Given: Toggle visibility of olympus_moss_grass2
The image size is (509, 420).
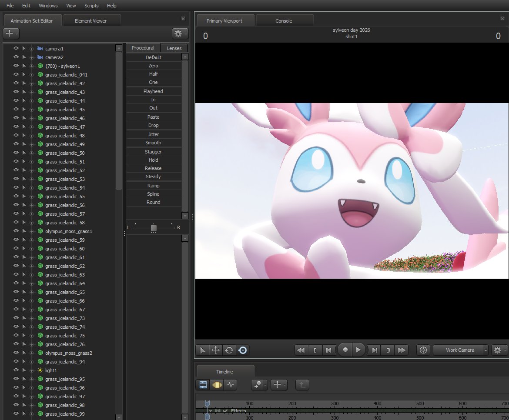Looking at the screenshot, I should coord(16,353).
